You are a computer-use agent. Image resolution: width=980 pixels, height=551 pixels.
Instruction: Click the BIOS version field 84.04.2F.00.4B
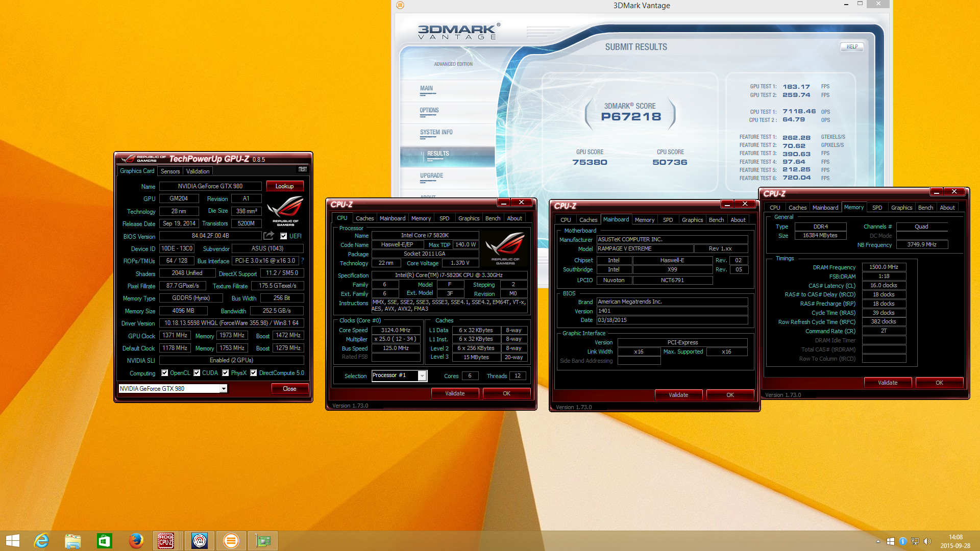[x=210, y=236]
